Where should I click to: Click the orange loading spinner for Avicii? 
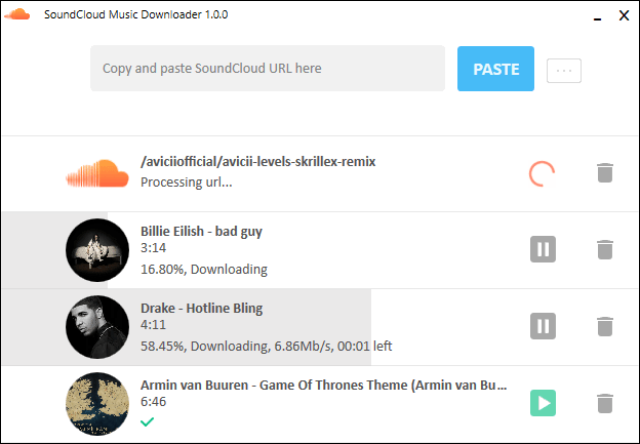pyautogui.click(x=542, y=174)
